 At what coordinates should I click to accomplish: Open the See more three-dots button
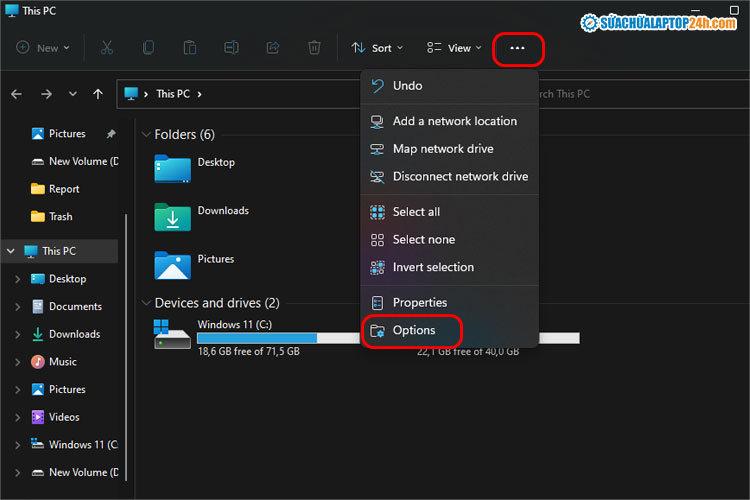(x=518, y=48)
